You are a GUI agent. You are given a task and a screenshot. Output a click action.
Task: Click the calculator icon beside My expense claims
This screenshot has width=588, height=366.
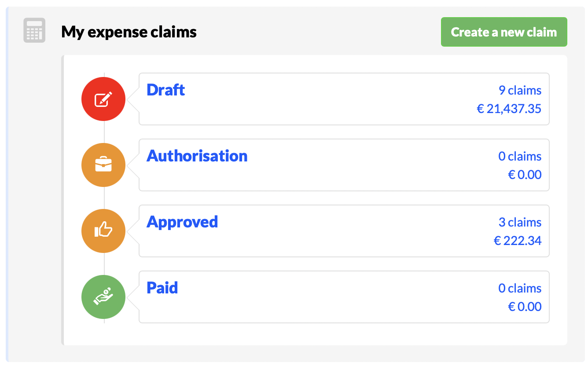(34, 30)
